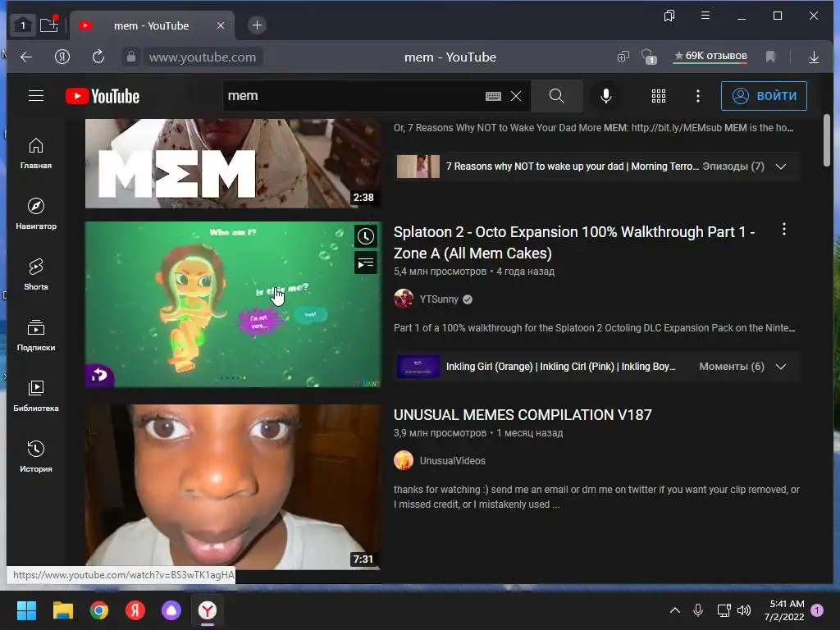Click the page vertical scrollbar
Viewport: 840px width, 630px height.
pyautogui.click(x=827, y=140)
